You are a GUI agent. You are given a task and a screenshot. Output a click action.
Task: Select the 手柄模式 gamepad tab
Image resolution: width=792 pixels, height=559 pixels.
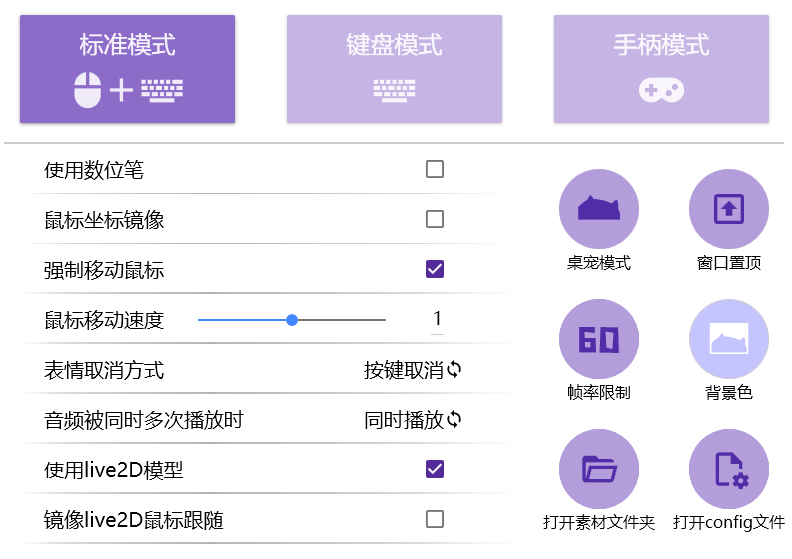(x=661, y=69)
